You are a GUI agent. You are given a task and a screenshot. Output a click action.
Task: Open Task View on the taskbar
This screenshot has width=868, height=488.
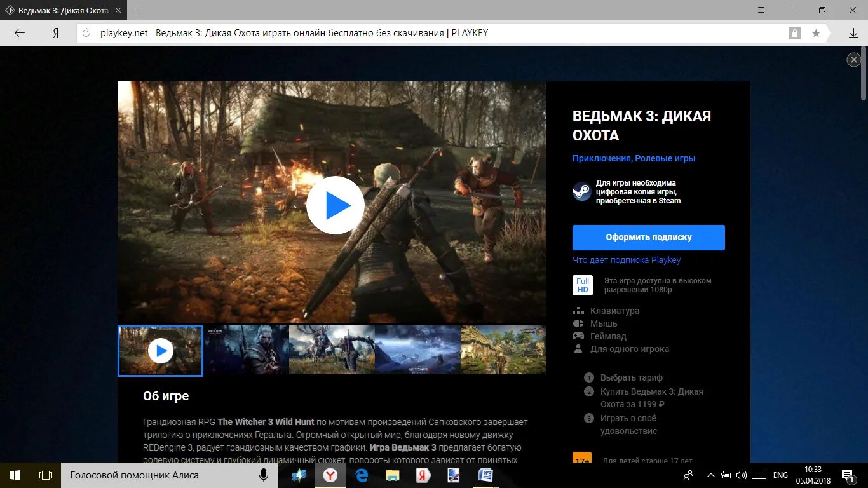pos(46,475)
